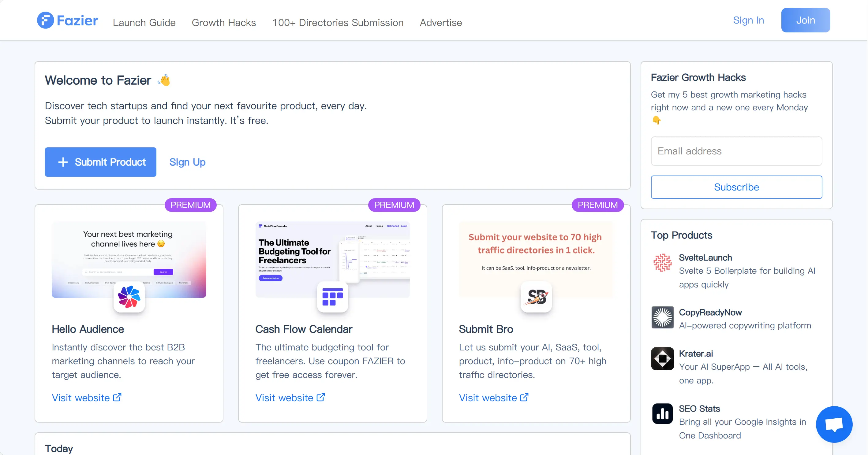Viewport: 868px width, 455px height.
Task: Open the Hello Audience app icon
Action: pyautogui.click(x=129, y=297)
